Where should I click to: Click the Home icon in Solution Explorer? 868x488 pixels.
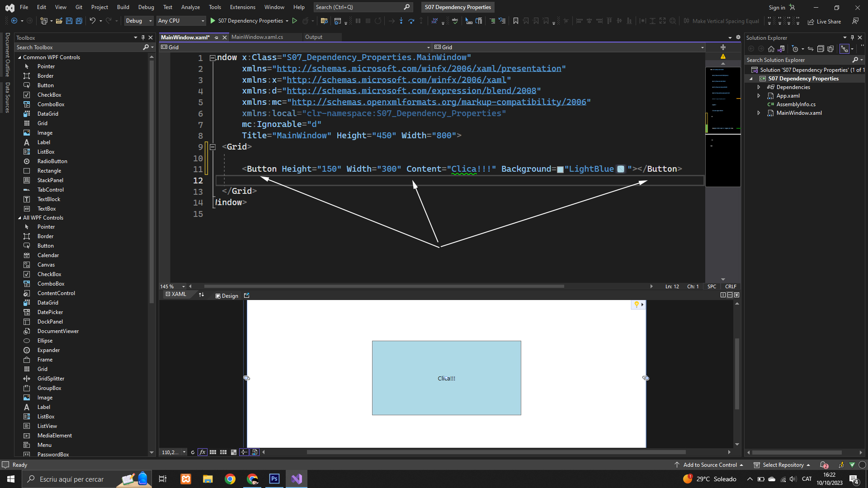point(771,49)
